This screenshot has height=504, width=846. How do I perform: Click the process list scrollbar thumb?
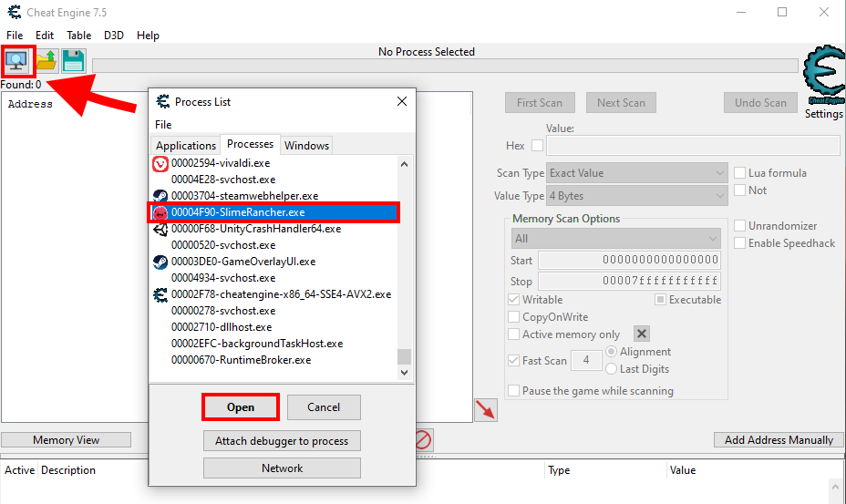[404, 356]
